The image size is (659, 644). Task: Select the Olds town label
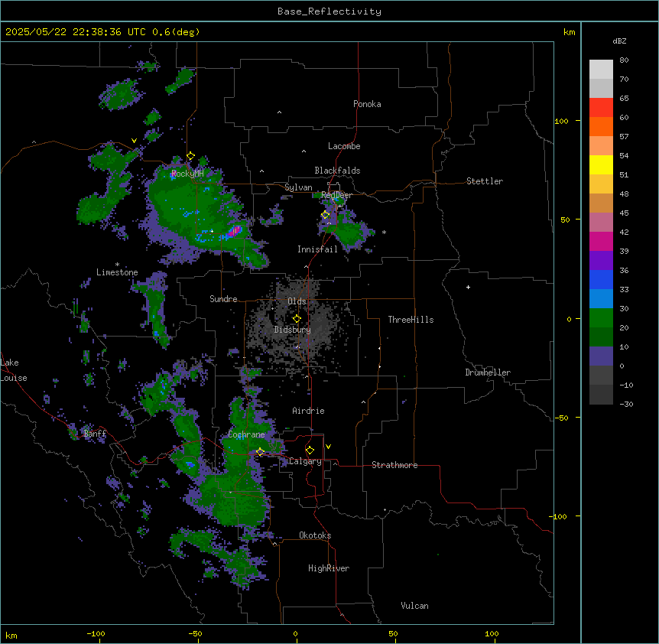tap(297, 301)
